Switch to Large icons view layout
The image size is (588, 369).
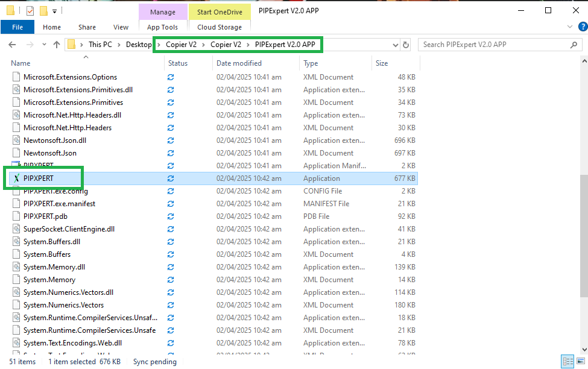[581, 361]
